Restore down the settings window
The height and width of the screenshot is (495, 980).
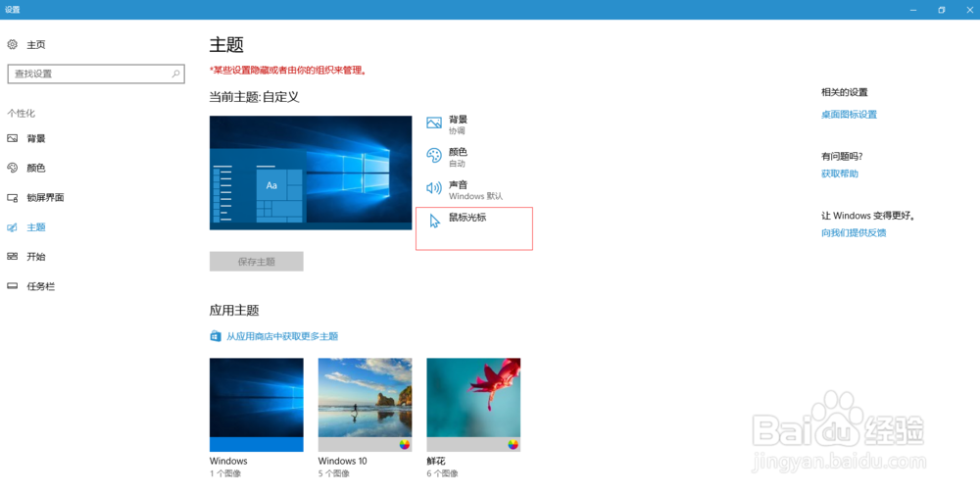point(941,10)
